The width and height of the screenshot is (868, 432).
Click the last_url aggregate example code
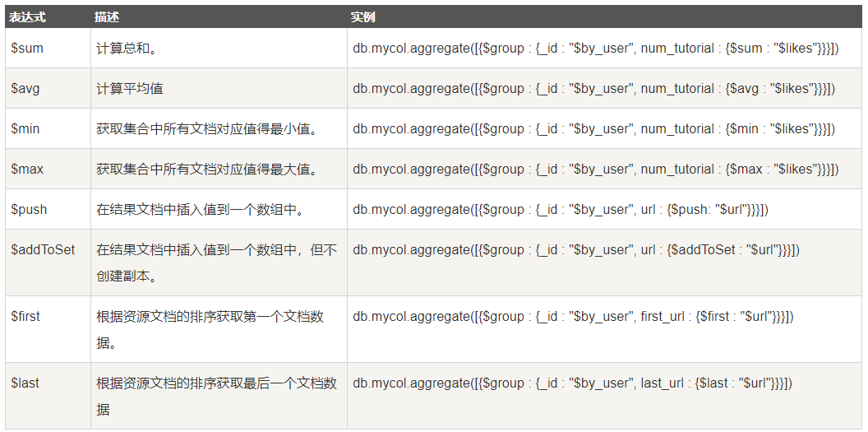click(x=572, y=383)
